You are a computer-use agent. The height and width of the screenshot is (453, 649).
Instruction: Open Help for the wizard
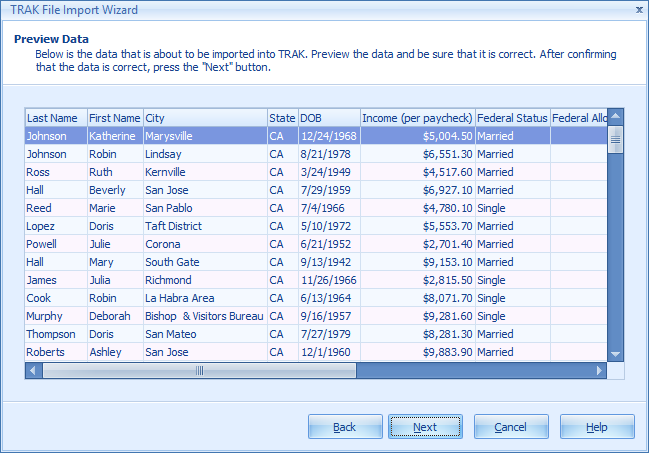(597, 427)
